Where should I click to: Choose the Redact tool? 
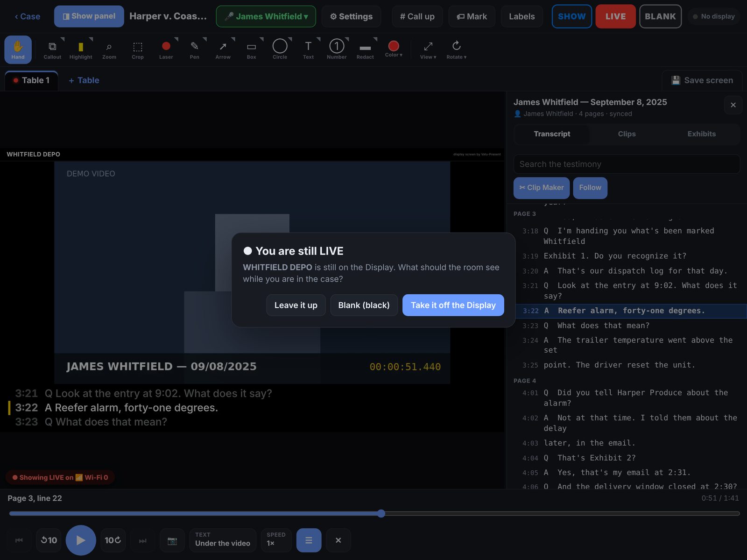pos(365,50)
